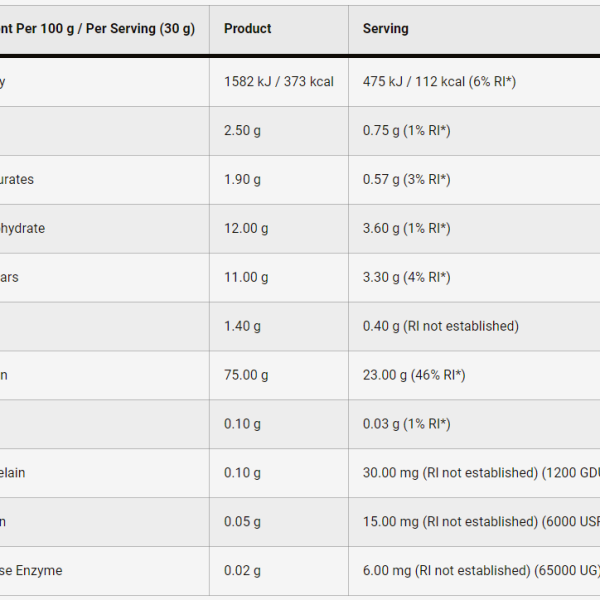
Task: Select the 75.00 g protein value
Action: tap(246, 375)
